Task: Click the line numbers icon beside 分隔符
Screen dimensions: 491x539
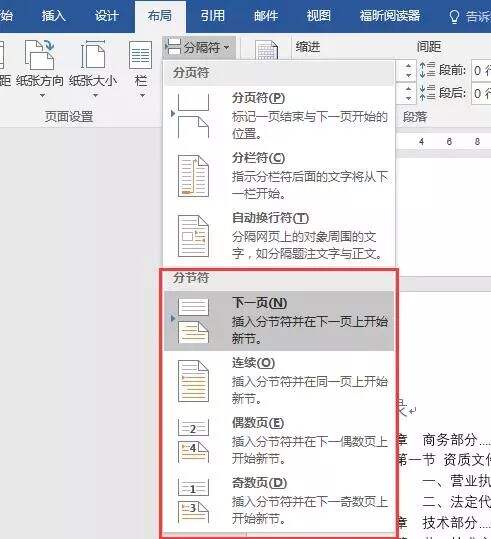Action: pyautogui.click(x=266, y=50)
